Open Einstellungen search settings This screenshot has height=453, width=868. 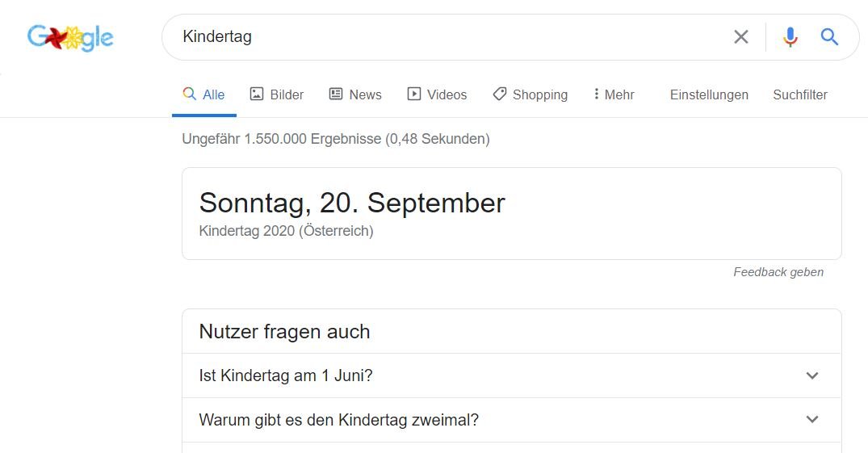709,95
